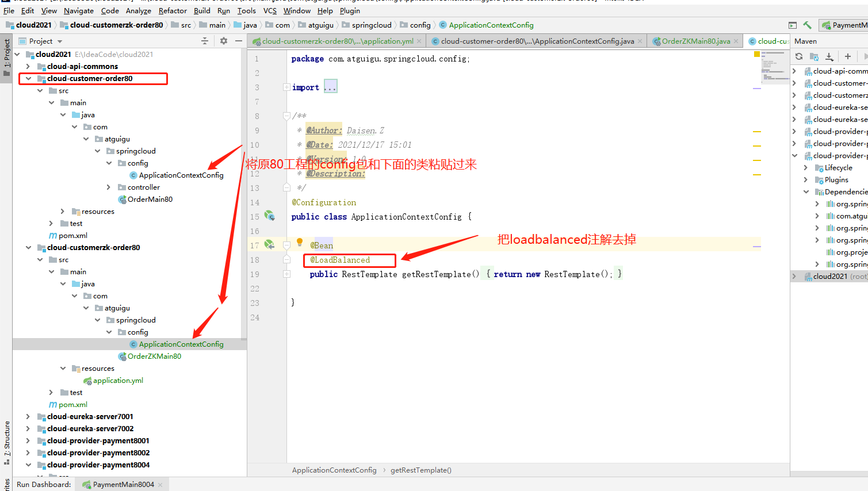The image size is (868, 491).
Task: Collapse the Javadoc comment fold marker at line 8
Action: 286,116
